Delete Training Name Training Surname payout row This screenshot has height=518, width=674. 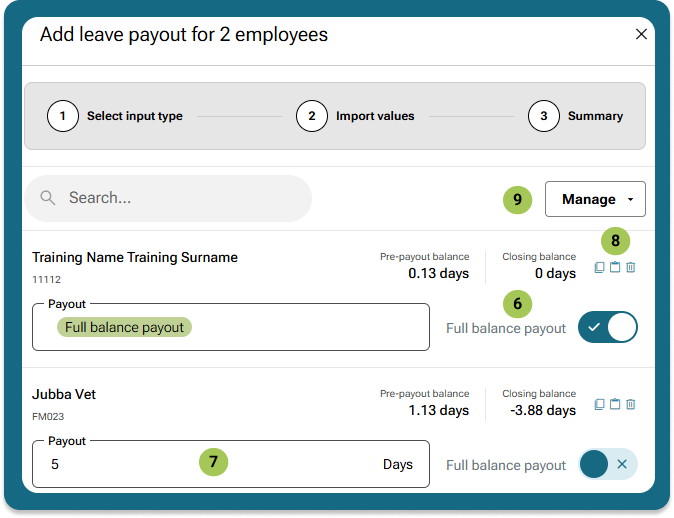631,268
